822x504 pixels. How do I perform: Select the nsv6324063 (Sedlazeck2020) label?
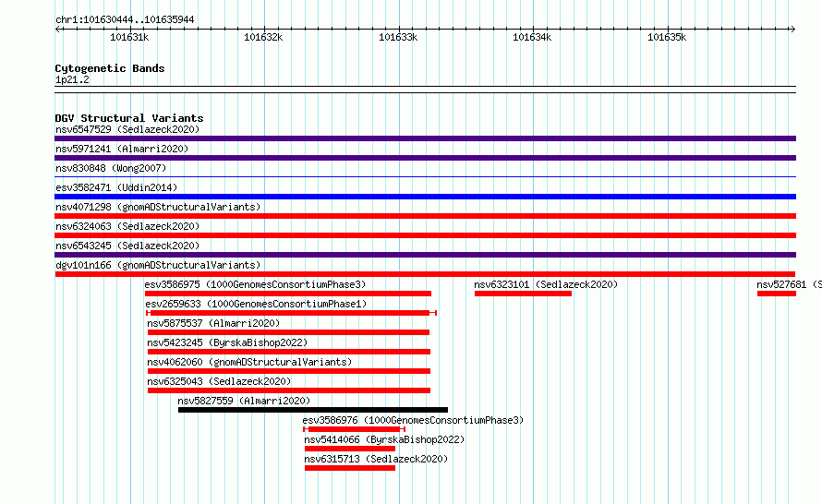click(x=127, y=226)
